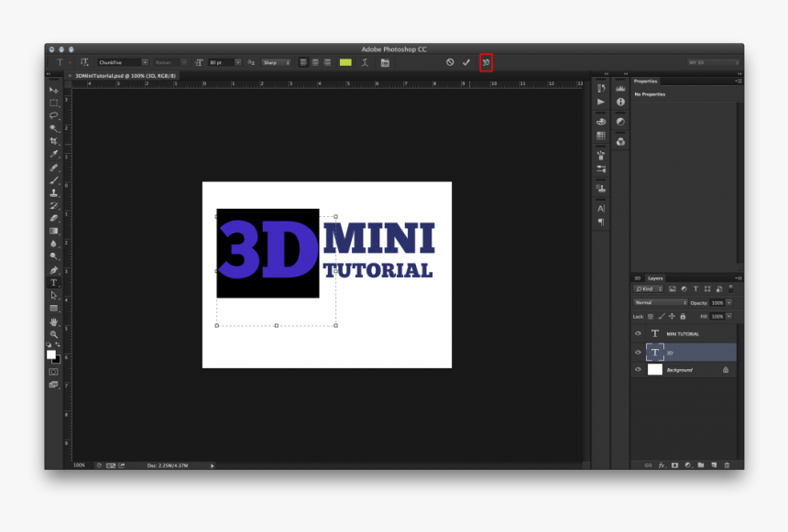Open the Swatches panel icon
The image size is (788, 532).
[x=601, y=136]
